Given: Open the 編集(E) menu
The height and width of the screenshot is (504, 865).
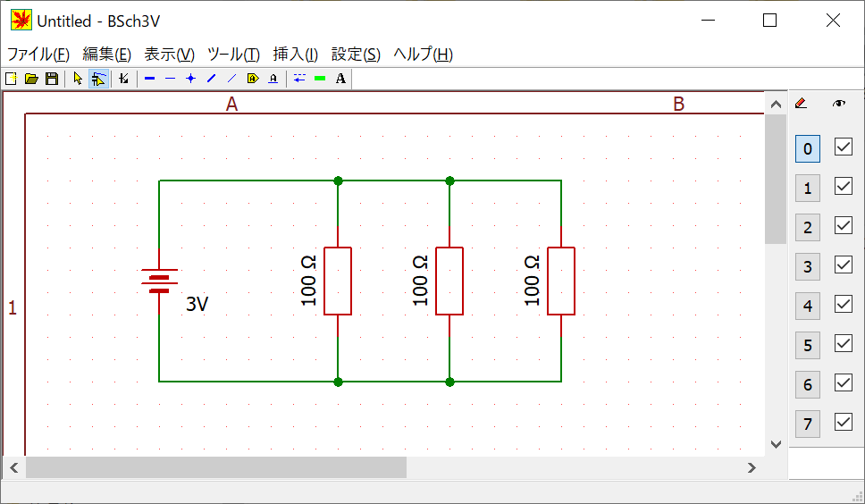Looking at the screenshot, I should 106,54.
